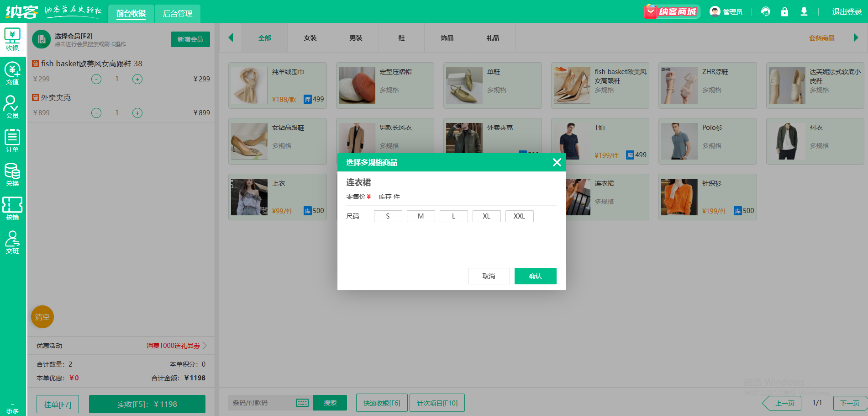Click the lock icon in the top bar
This screenshot has height=416, width=868.
785,11
